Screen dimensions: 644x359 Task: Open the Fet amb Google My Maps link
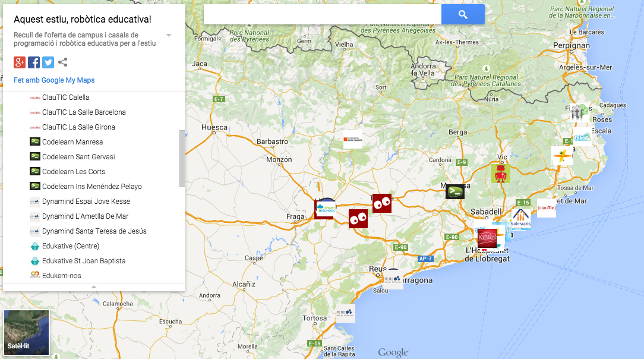(54, 80)
